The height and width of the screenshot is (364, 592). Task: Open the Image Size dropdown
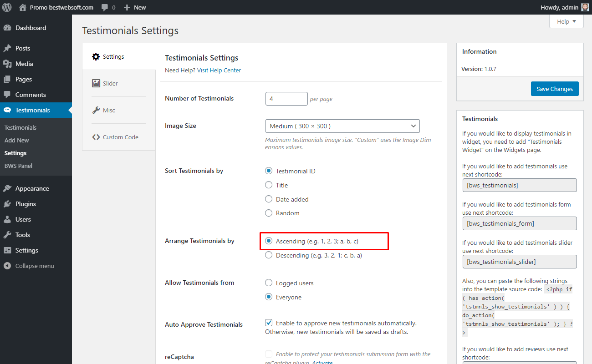(342, 126)
